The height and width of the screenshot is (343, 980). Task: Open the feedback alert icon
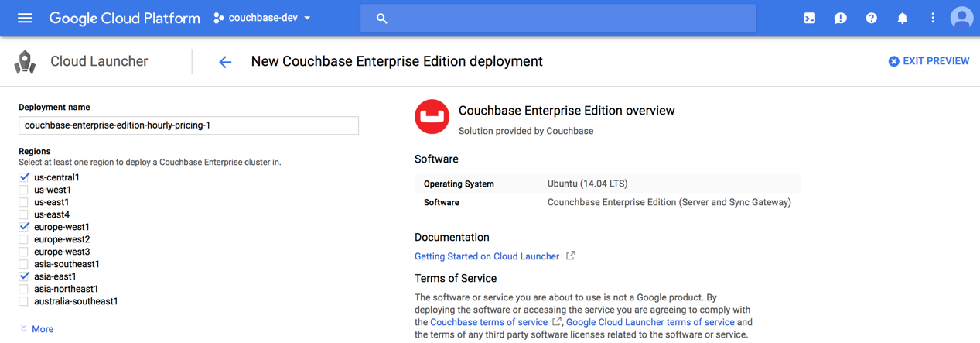coord(840,18)
